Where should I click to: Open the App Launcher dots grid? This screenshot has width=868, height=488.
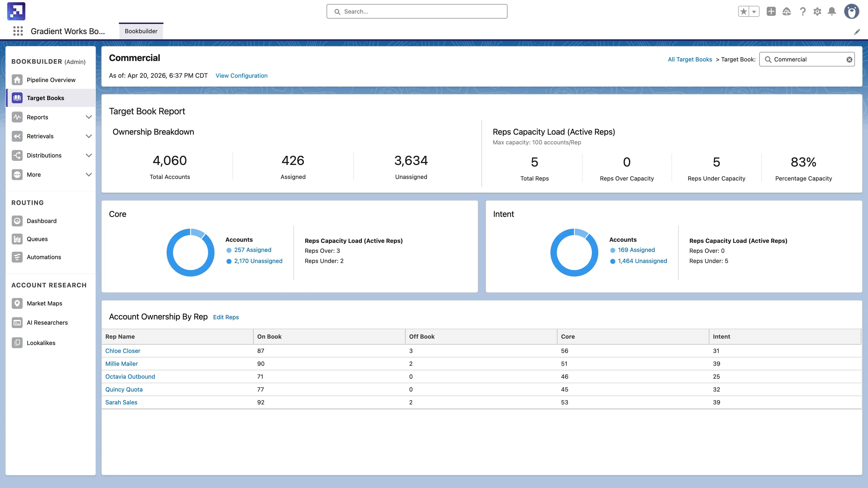[x=18, y=31]
